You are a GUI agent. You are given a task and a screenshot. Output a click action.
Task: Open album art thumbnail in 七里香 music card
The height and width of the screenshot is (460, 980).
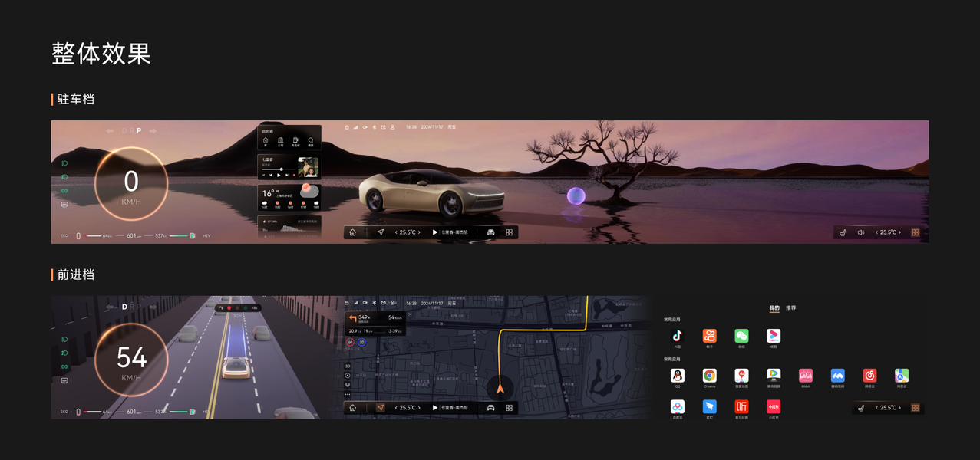[x=308, y=167]
